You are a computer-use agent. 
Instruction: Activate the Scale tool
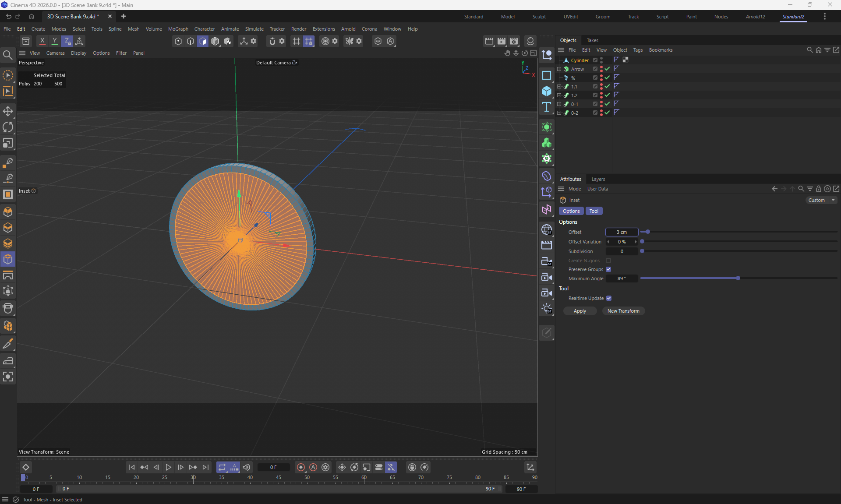(8, 143)
